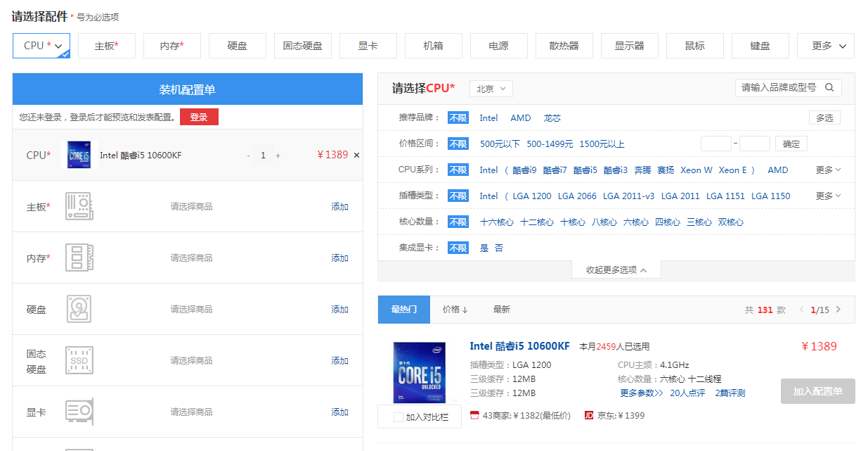Collapse filters with 收起更多选项
This screenshot has width=868, height=451.
(x=616, y=270)
